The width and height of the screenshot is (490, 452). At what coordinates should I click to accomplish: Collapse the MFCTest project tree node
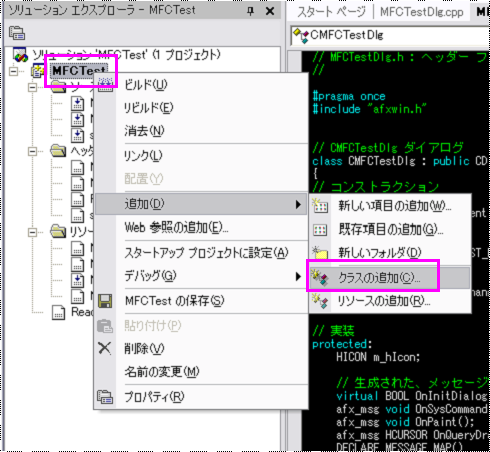(14, 71)
